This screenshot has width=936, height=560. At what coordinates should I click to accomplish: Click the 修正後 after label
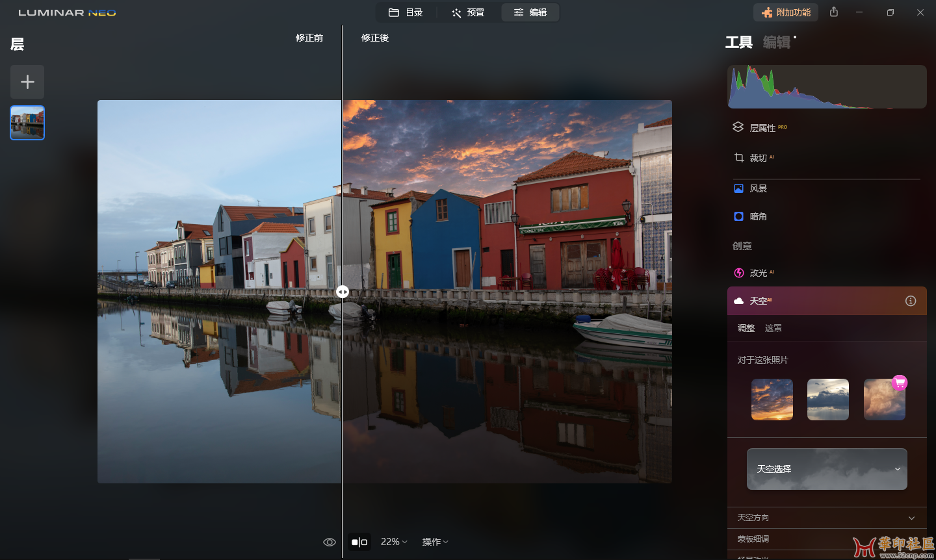375,38
